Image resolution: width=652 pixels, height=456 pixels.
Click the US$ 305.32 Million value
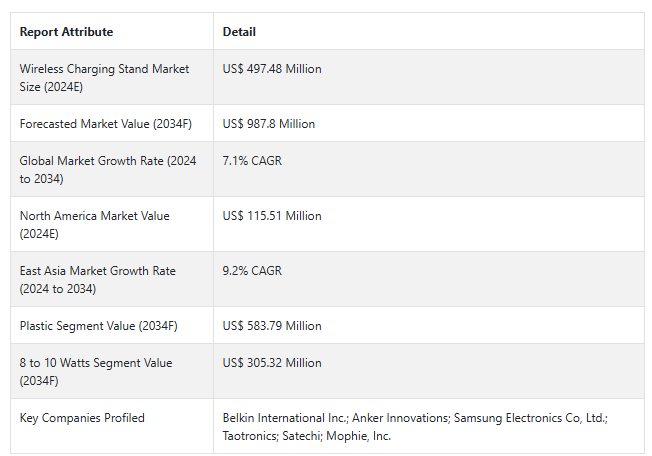272,363
